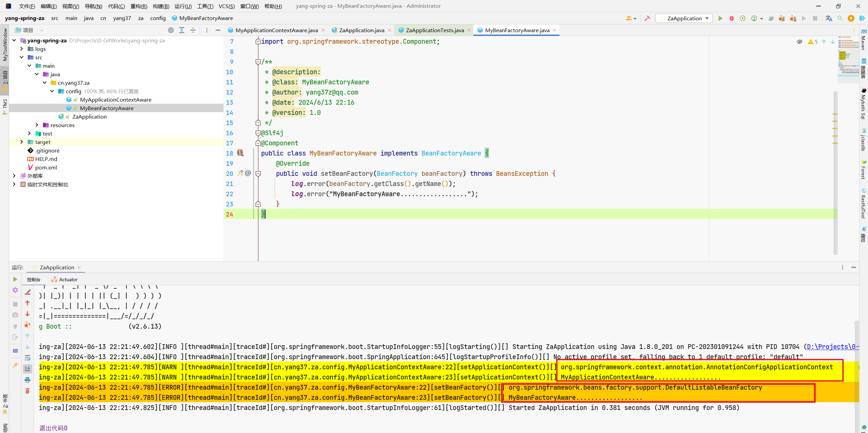The image size is (868, 433).
Task: Open run panel settings gear
Action: [15, 290]
